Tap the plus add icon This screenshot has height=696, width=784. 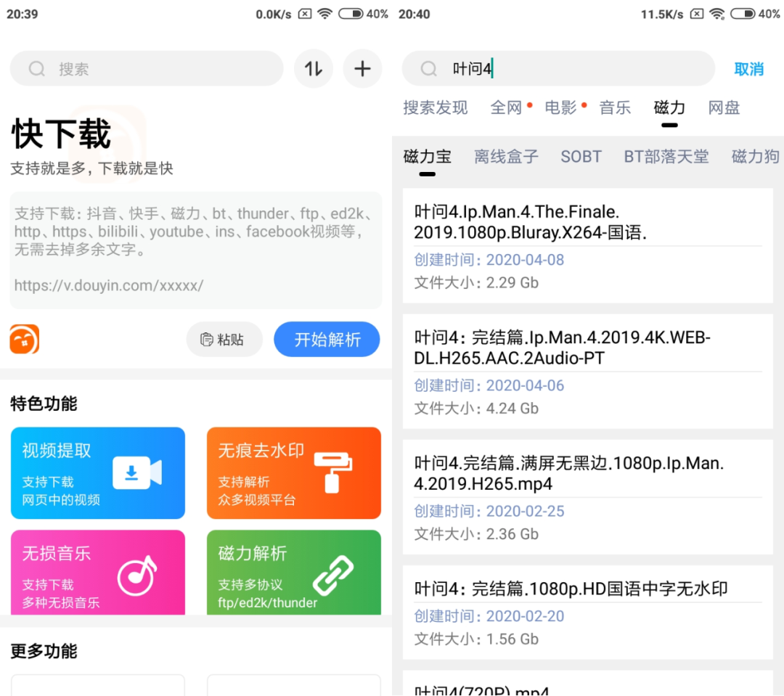point(362,68)
